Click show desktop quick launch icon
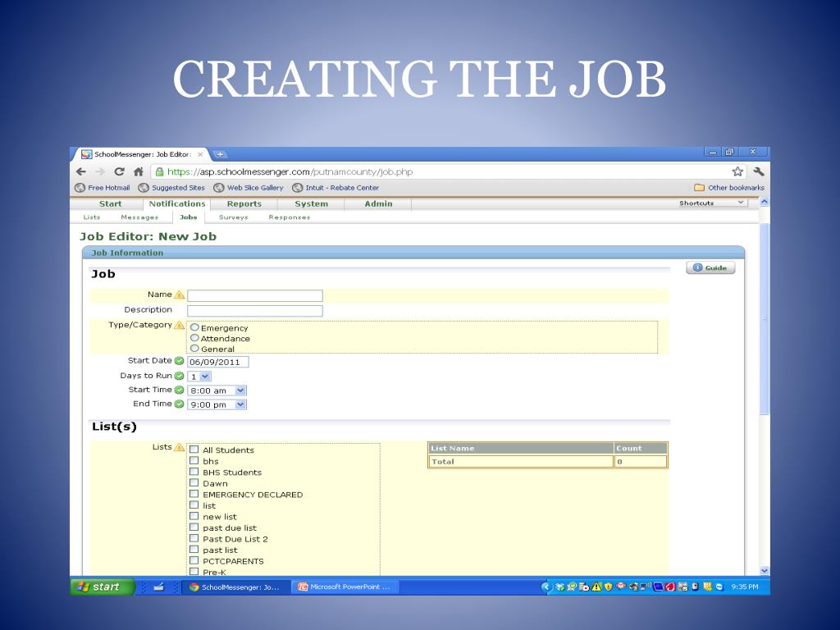 158,587
